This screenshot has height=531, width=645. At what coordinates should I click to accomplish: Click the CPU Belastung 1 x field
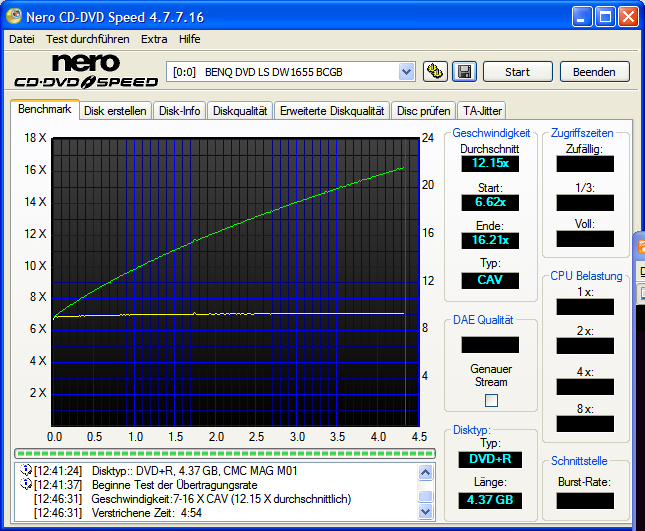click(585, 307)
